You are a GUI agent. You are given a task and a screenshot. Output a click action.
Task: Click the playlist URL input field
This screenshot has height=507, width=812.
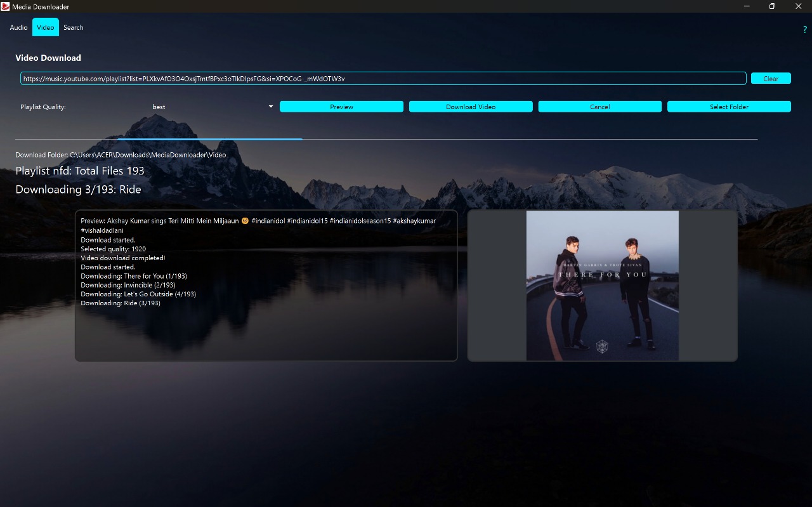pyautogui.click(x=383, y=79)
